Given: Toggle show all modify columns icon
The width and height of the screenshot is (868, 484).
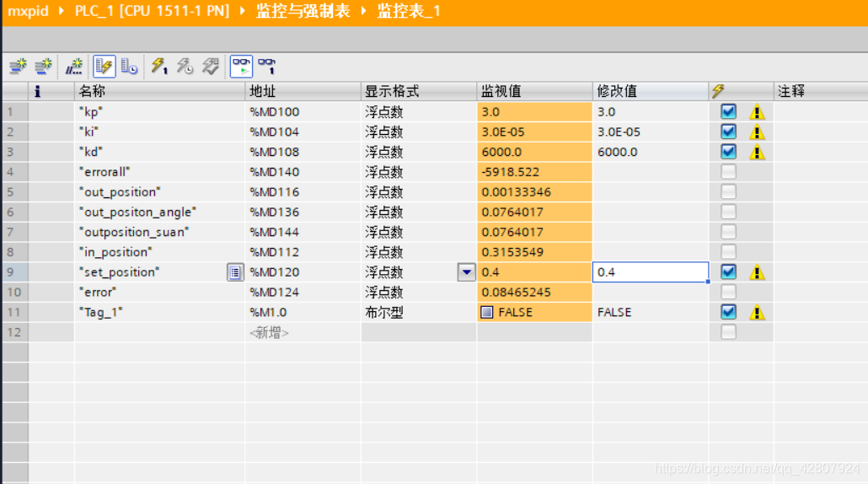Looking at the screenshot, I should (104, 67).
